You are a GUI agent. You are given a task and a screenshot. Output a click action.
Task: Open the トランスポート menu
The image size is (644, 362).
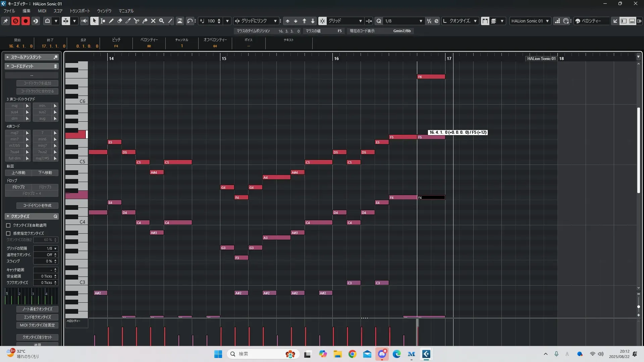tap(79, 11)
